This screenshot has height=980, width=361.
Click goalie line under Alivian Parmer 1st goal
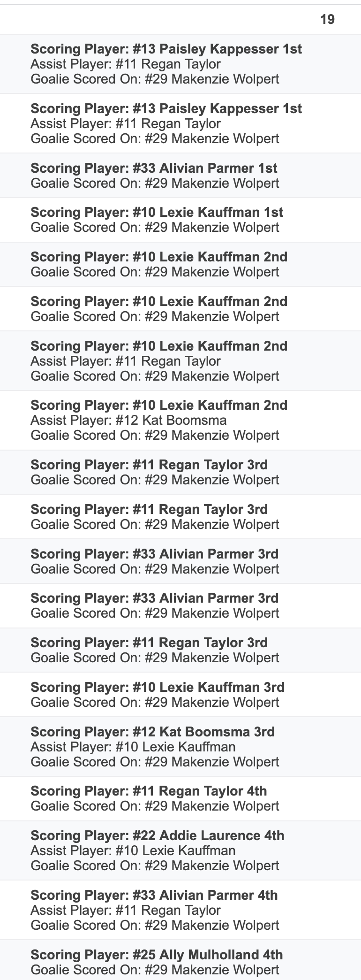pos(155,183)
